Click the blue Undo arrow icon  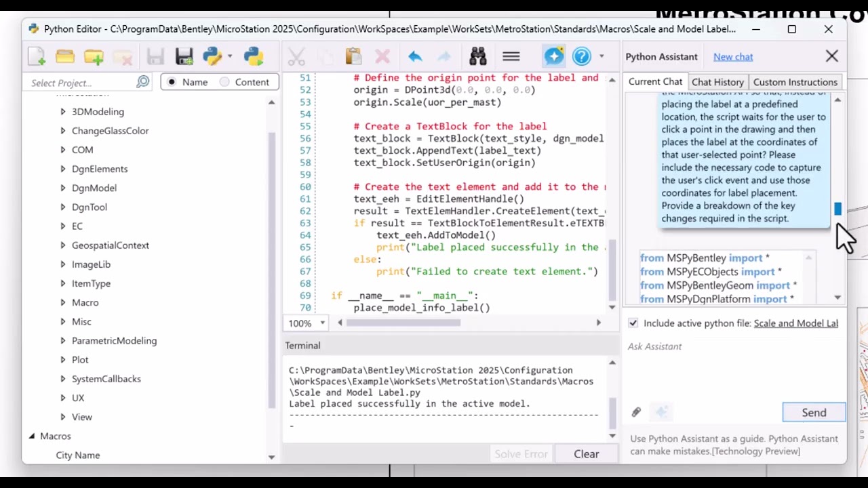[415, 56]
